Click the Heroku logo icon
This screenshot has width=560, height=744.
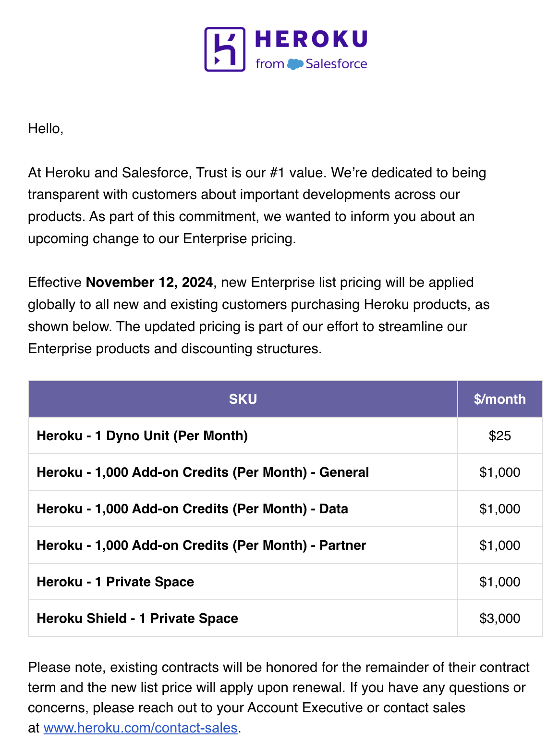225,49
